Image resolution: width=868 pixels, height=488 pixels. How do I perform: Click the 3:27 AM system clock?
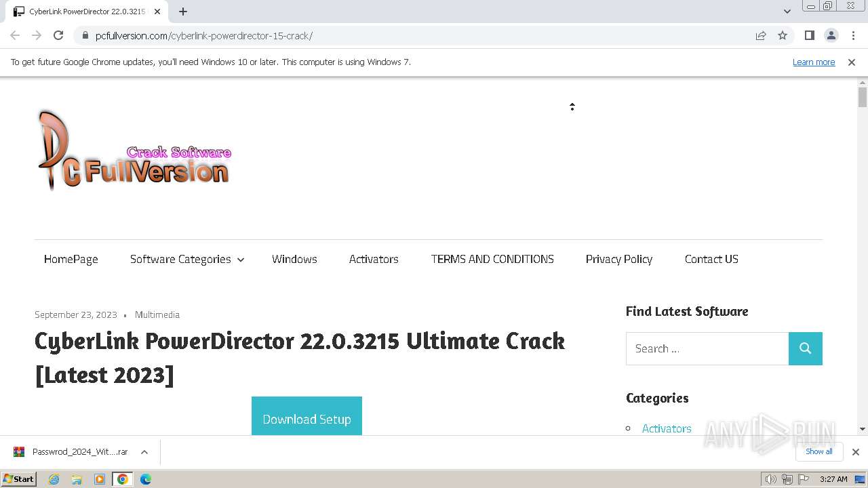point(833,479)
